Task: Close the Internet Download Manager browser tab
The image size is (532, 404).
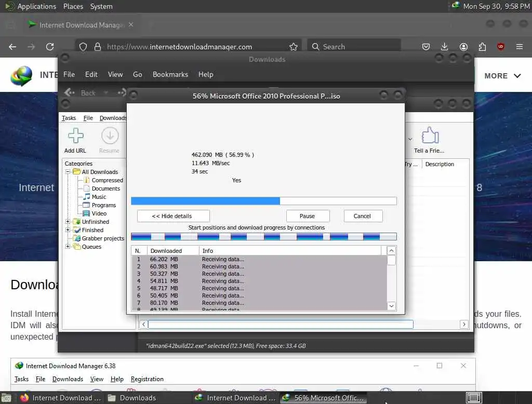Action: point(131,25)
